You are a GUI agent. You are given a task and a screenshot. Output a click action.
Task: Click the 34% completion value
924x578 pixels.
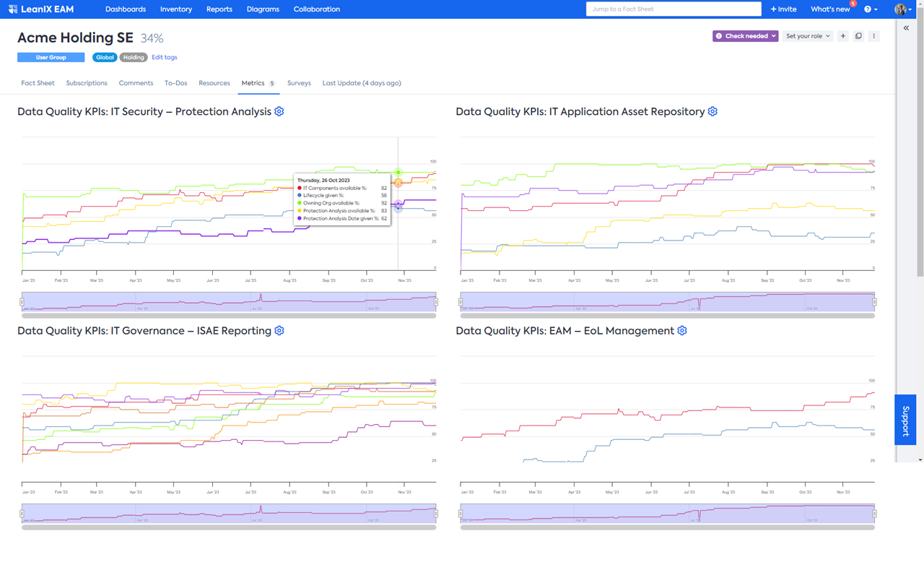tap(152, 38)
